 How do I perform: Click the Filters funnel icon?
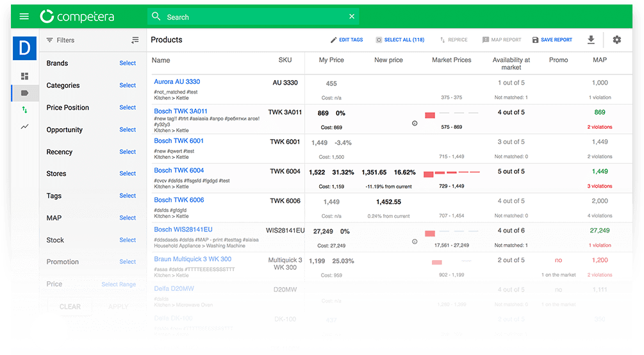(x=50, y=40)
